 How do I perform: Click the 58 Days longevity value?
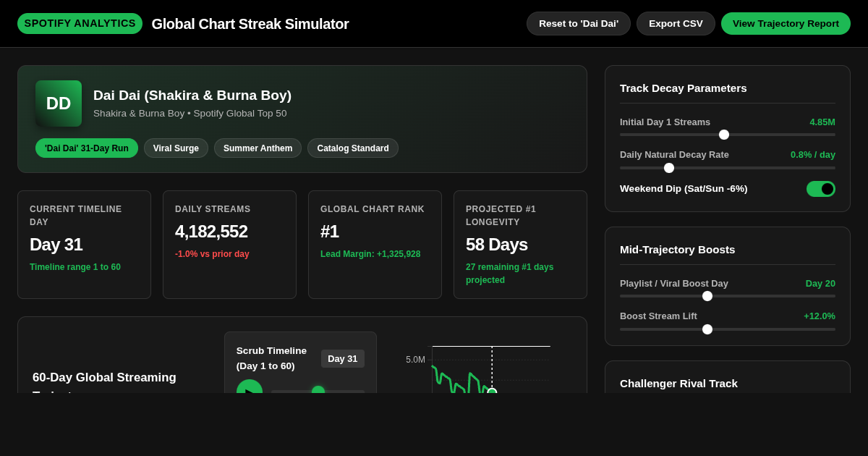(496, 245)
